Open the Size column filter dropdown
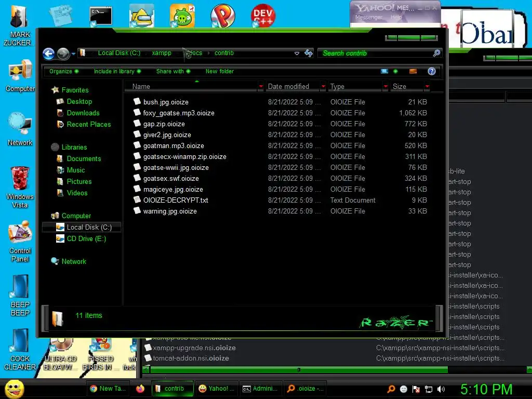This screenshot has width=532, height=399. coord(427,87)
